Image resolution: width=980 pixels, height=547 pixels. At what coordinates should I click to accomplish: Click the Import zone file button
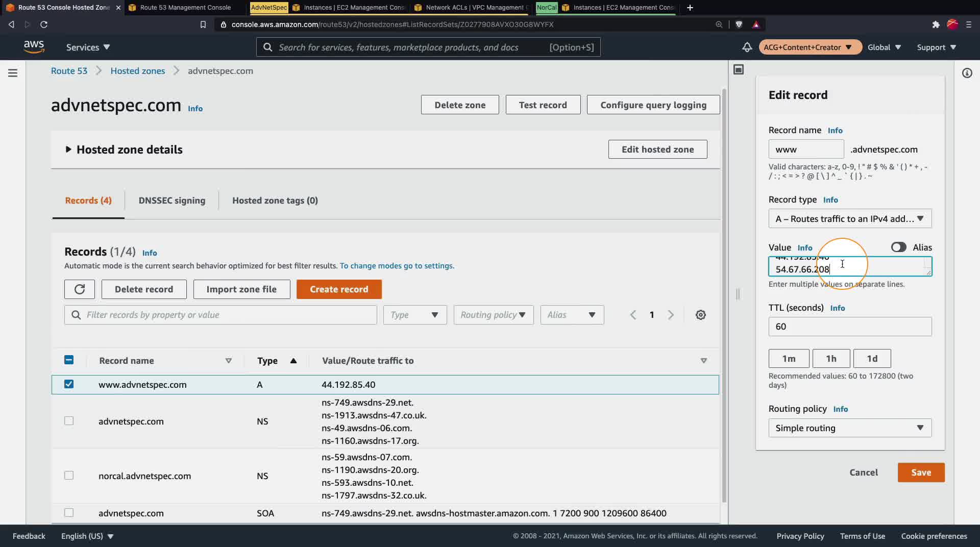point(241,289)
